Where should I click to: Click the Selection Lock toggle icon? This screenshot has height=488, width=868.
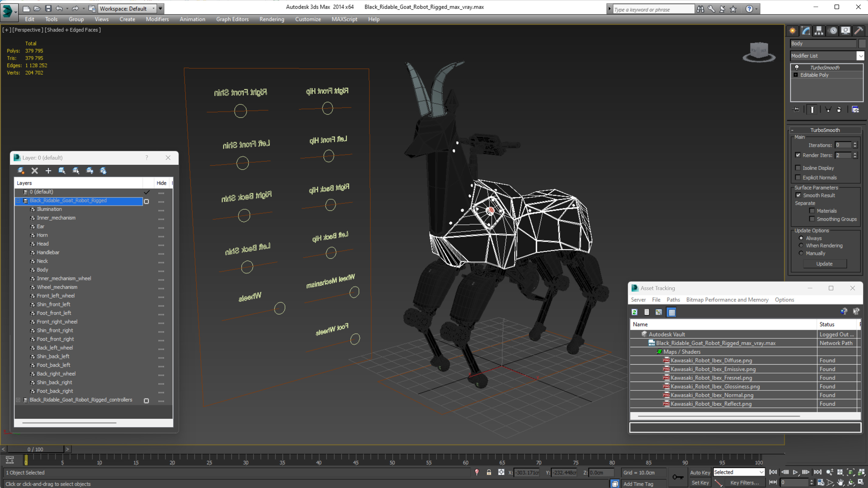[489, 472]
